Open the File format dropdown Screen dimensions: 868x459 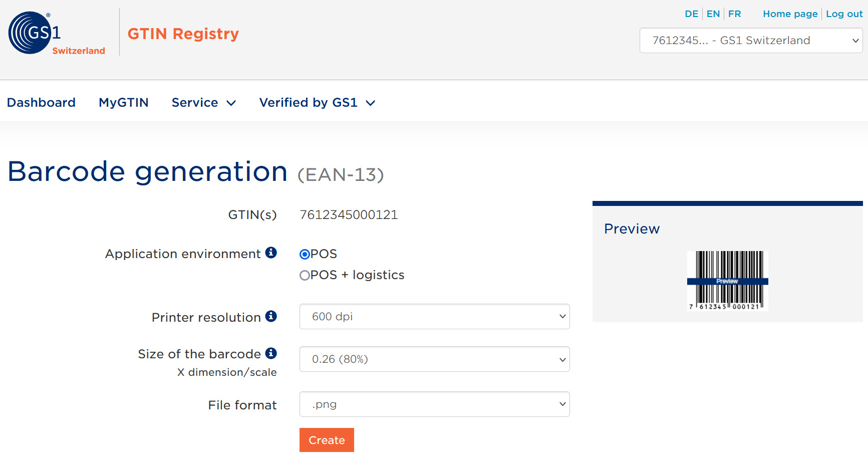(434, 404)
